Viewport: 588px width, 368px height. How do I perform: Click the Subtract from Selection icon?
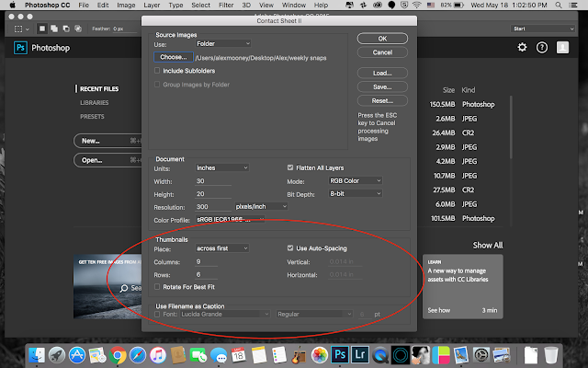[66, 29]
